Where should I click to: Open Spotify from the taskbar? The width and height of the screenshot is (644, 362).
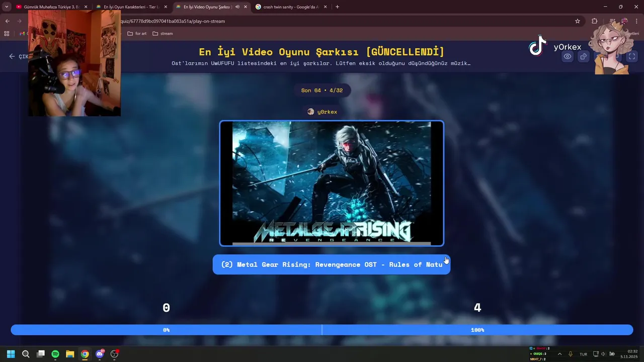pyautogui.click(x=55, y=354)
